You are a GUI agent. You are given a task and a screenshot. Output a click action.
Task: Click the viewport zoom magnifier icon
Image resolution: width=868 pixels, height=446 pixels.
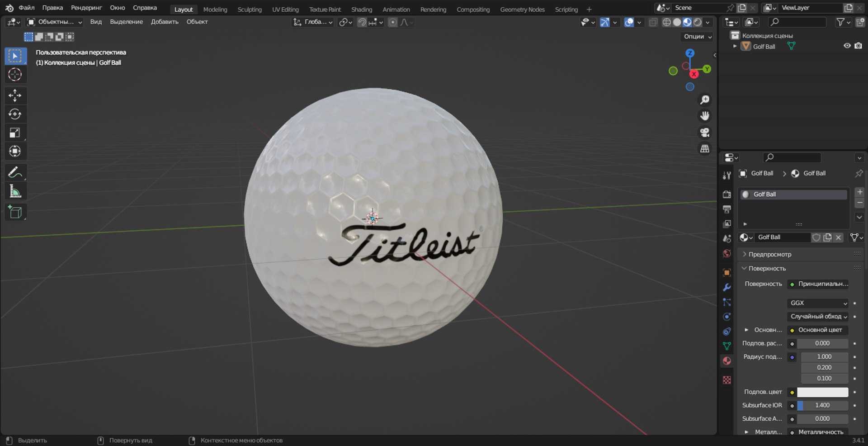coord(705,100)
